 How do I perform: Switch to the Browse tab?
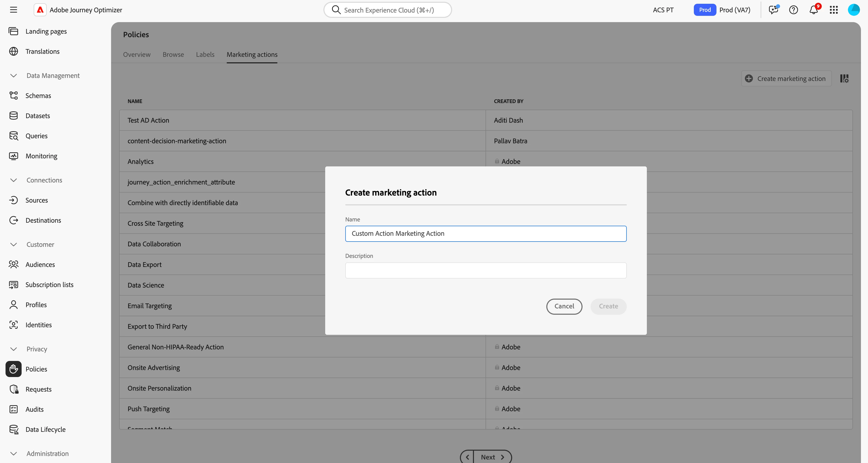173,55
